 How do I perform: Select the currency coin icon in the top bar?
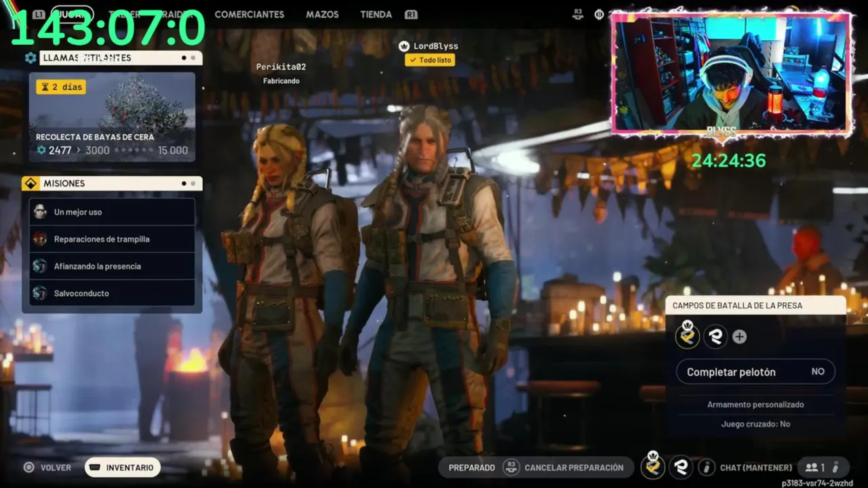[599, 14]
